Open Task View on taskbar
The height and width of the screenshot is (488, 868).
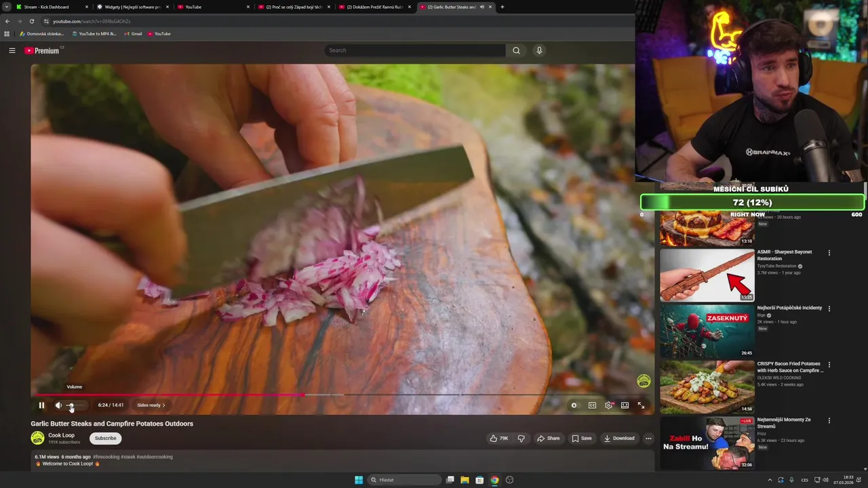click(450, 480)
